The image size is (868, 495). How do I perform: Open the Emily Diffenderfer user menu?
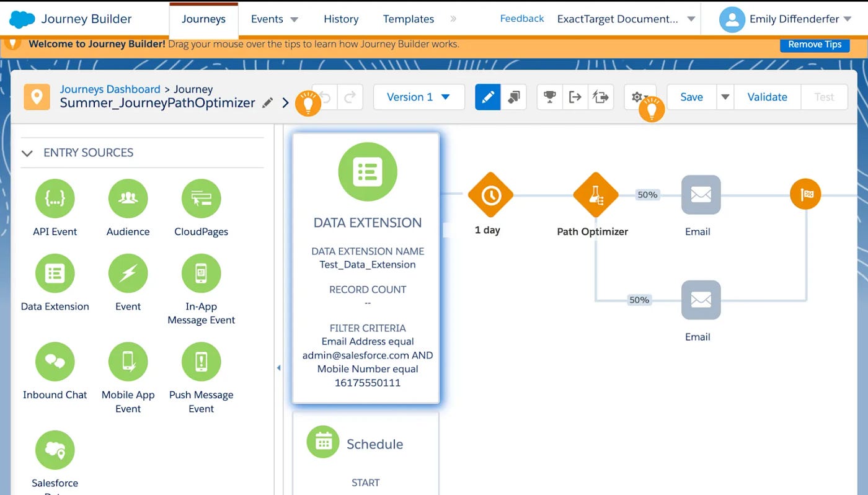[800, 19]
